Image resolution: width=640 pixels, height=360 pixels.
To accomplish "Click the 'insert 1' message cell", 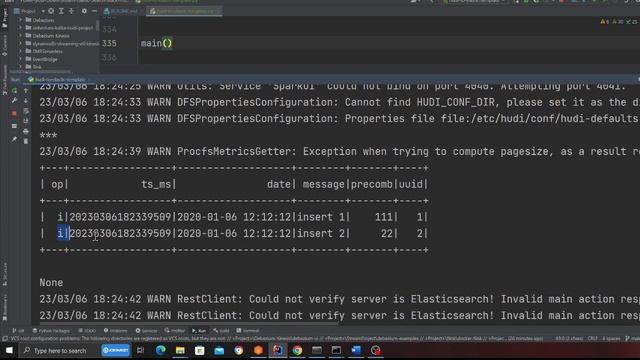I will tap(321, 217).
